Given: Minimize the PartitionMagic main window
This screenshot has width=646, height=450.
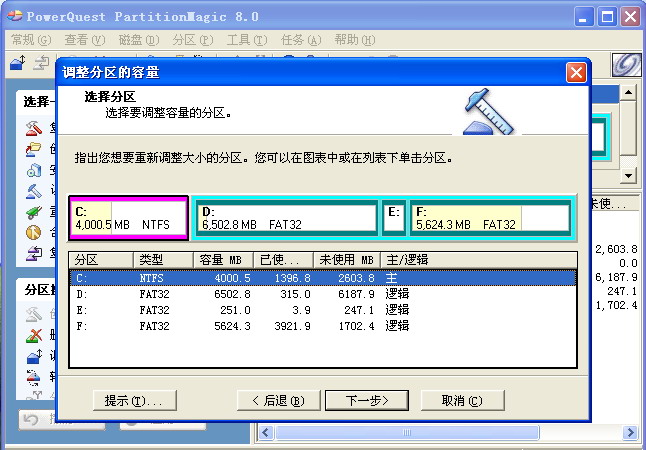Looking at the screenshot, I should pyautogui.click(x=583, y=17).
